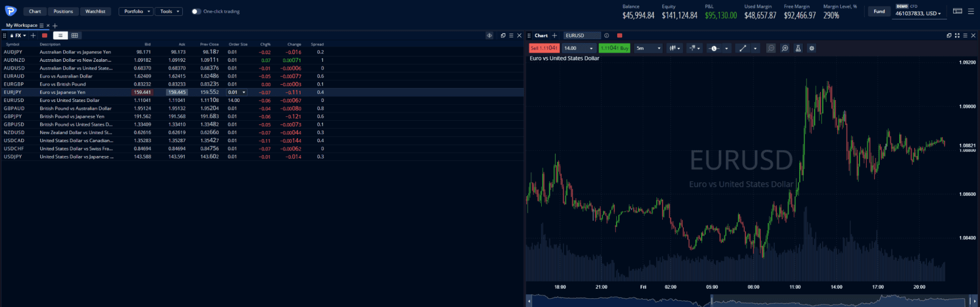Click the 1.11041 Buy button
980x307 pixels.
click(x=614, y=48)
